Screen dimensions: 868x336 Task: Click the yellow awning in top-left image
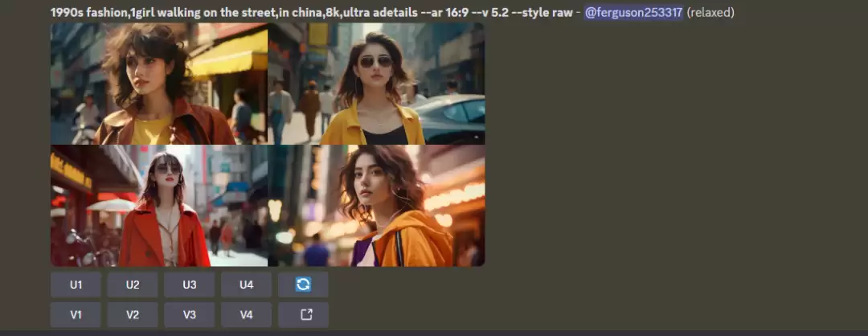click(x=231, y=55)
